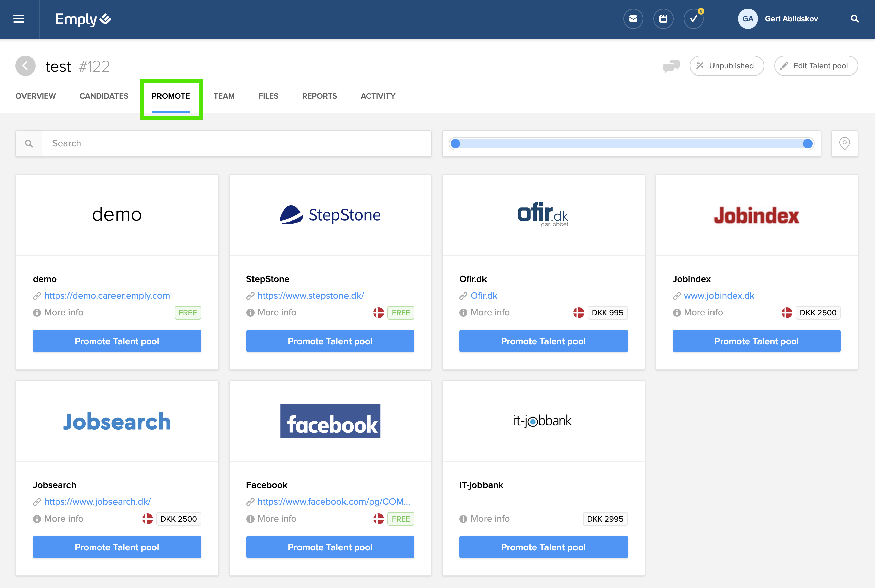The height and width of the screenshot is (588, 875).
Task: Click More info on Jobsearch card
Action: [x=63, y=519]
